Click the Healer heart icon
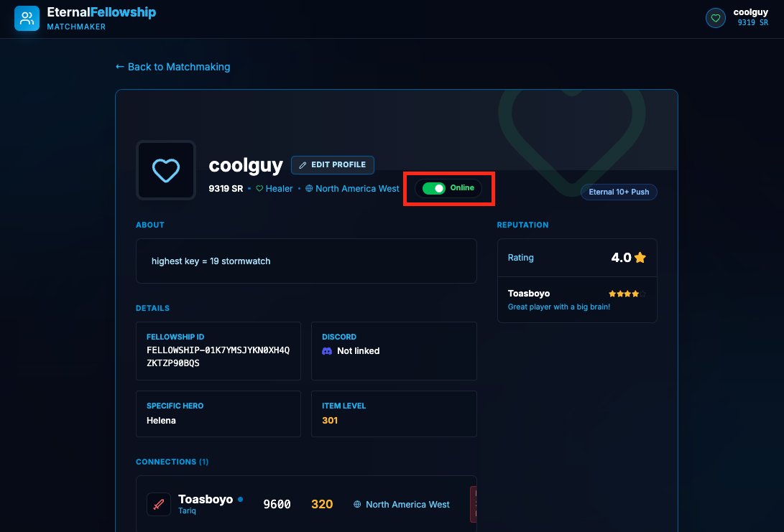 coord(259,189)
